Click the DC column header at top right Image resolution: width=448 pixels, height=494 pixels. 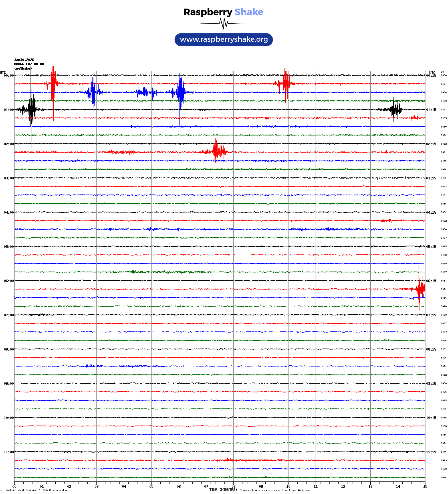(x=442, y=72)
